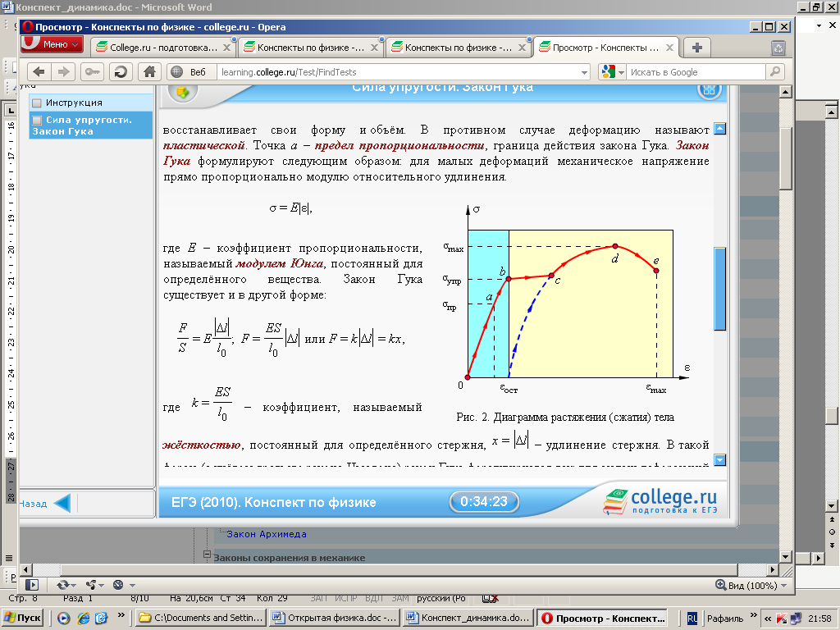Launch Windows Media Player from quick launch
The height and width of the screenshot is (630, 840).
tap(64, 619)
